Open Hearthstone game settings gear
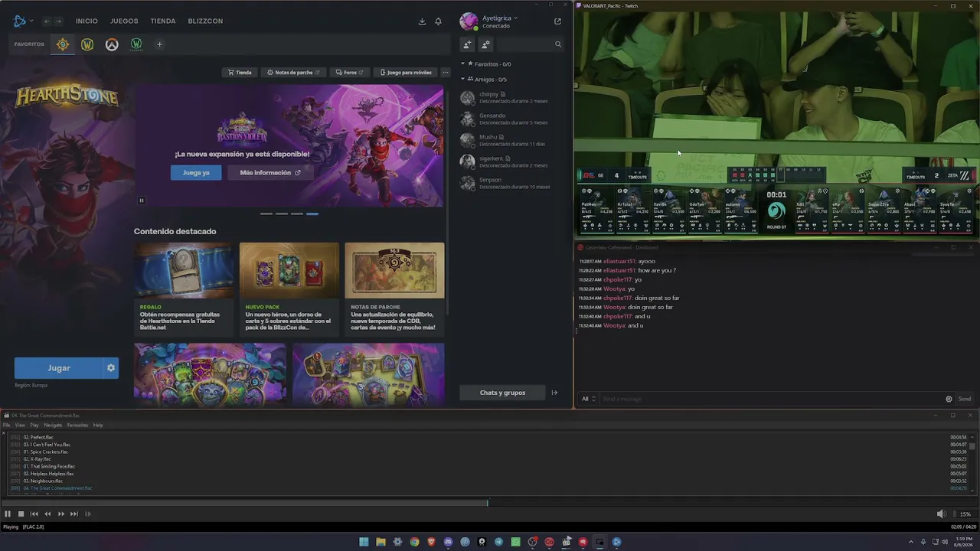 pyautogui.click(x=111, y=368)
